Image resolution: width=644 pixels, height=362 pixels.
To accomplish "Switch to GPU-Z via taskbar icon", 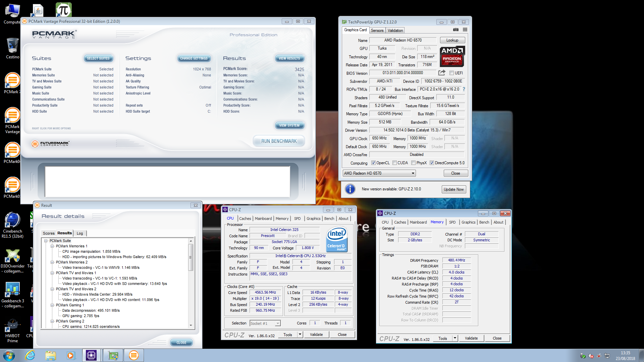I will click(113, 355).
